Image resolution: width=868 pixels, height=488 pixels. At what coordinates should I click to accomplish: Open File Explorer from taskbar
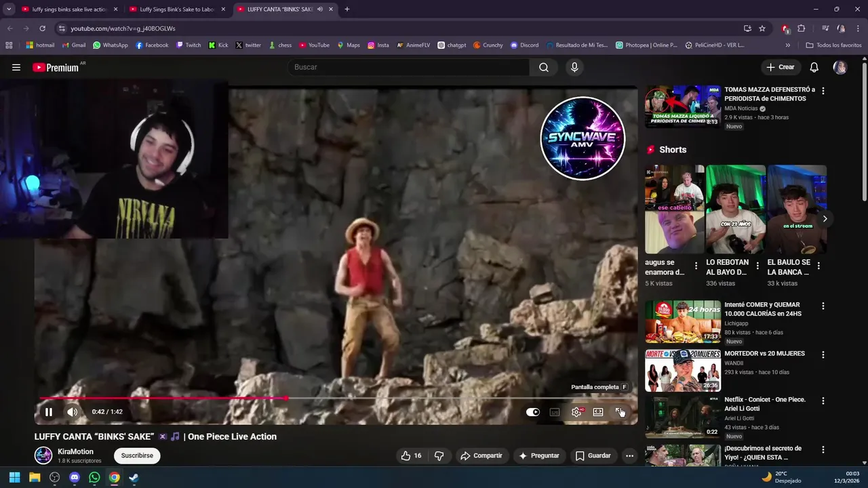[x=35, y=477]
